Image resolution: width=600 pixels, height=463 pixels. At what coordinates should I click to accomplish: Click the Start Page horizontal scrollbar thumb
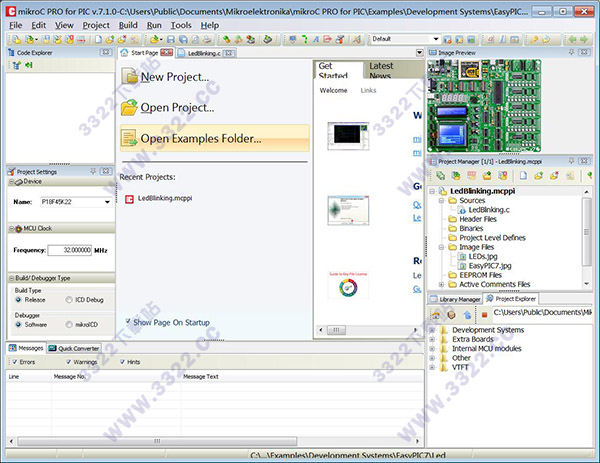336,330
